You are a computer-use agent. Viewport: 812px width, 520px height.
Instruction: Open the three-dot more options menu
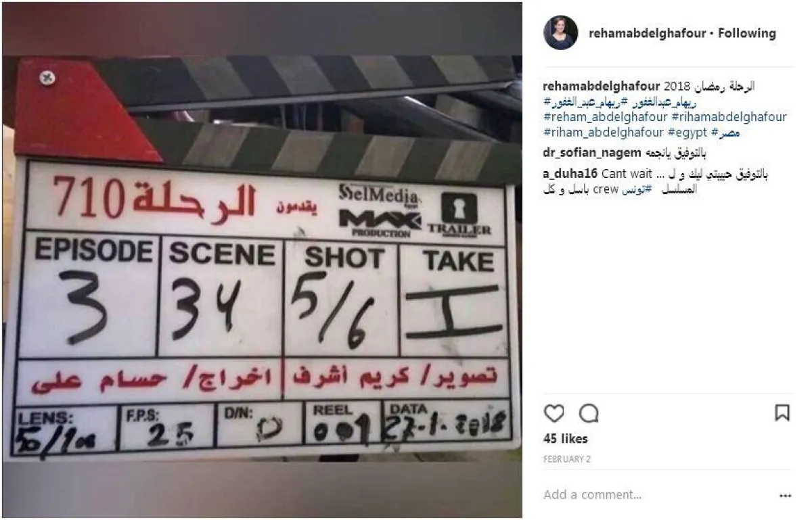pyautogui.click(x=785, y=496)
